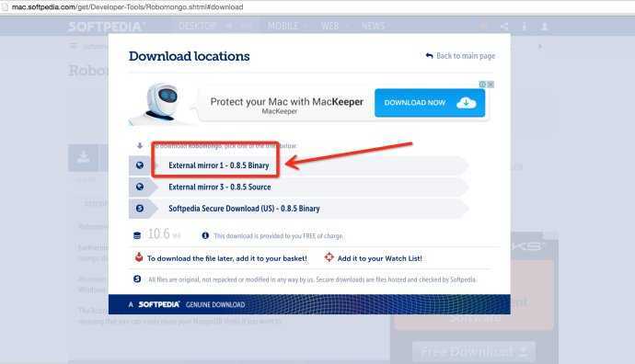Screen dimensions: 635x364
Task: Click the info icon in site header
Action: 525,27
